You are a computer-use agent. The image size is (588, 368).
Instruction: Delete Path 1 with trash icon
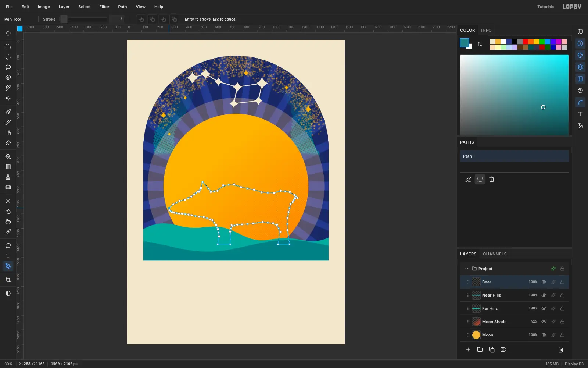pyautogui.click(x=492, y=179)
